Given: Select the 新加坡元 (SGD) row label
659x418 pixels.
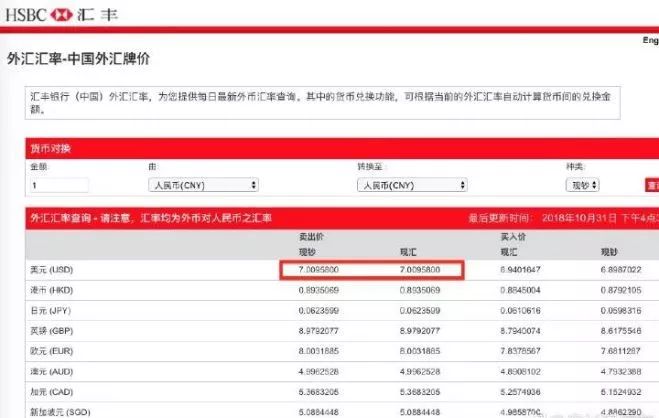Looking at the screenshot, I should [x=61, y=412].
